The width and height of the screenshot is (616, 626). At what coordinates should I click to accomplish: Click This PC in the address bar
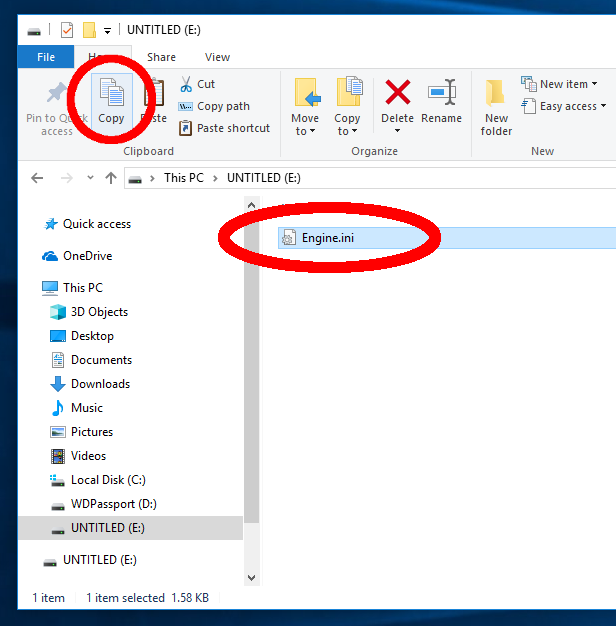pyautogui.click(x=183, y=178)
